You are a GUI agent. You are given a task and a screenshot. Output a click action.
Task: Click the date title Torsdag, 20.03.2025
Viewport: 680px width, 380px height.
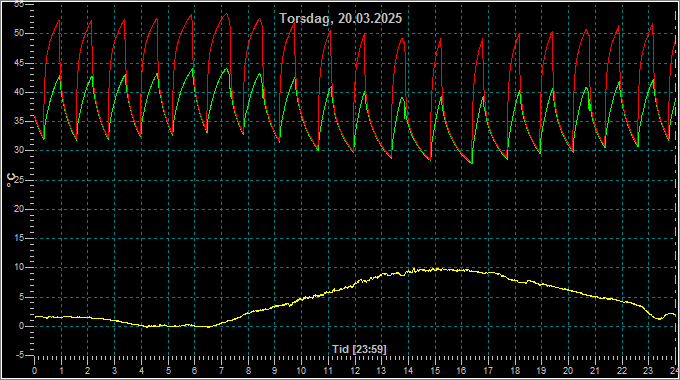(x=340, y=19)
